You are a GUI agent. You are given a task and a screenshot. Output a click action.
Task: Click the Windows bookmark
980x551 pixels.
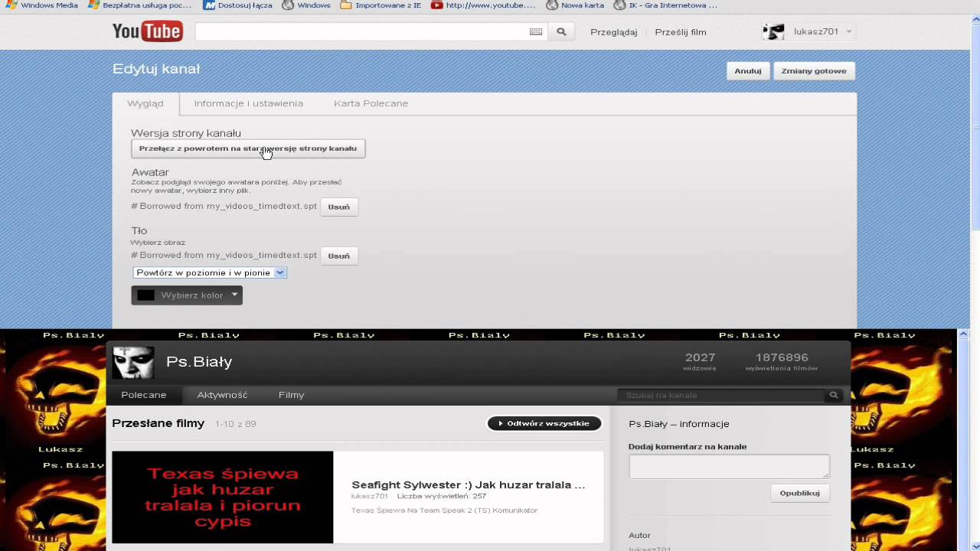(x=307, y=5)
